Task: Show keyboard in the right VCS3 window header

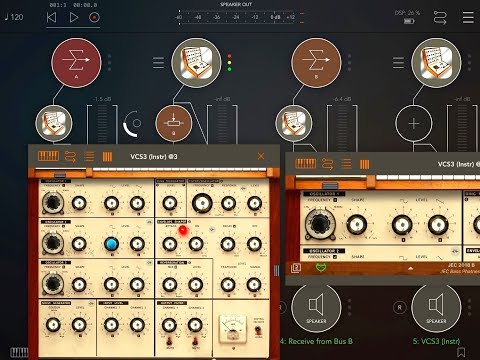Action: pos(306,164)
